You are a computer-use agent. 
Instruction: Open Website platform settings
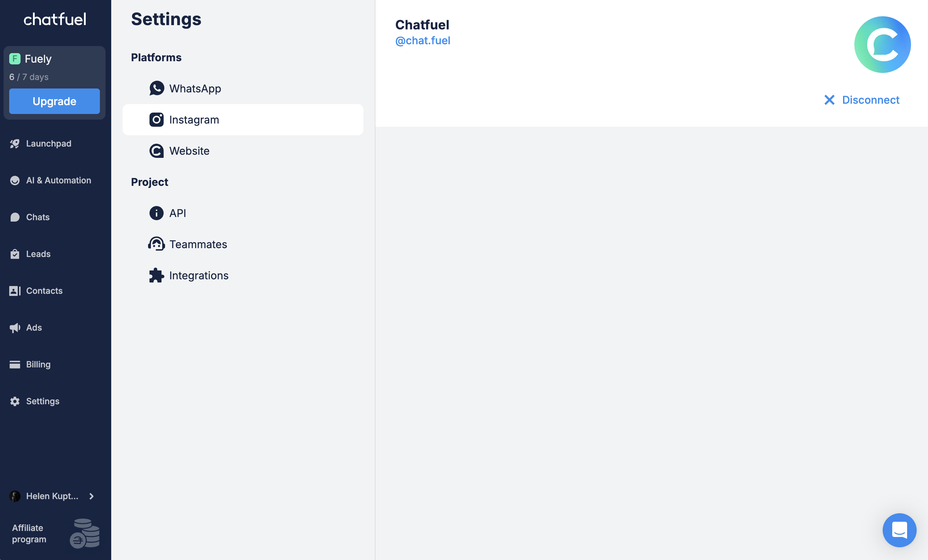click(189, 151)
